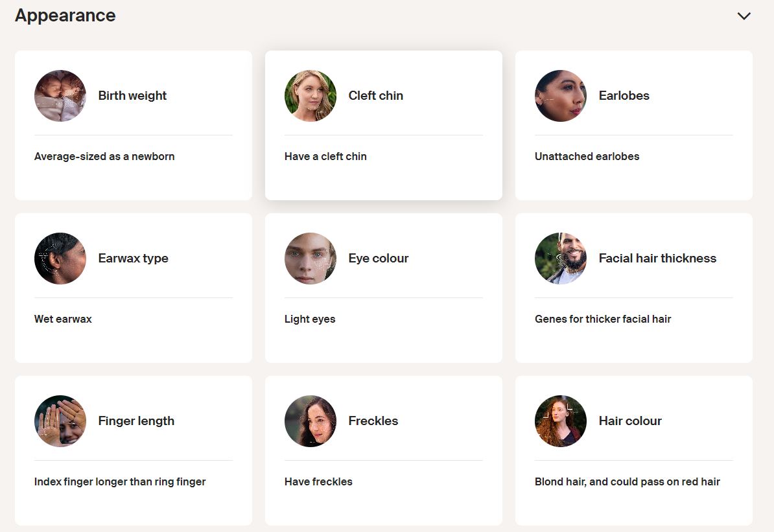Open the Earlobes trait heading
Image resolution: width=774 pixels, height=532 pixels.
624,96
